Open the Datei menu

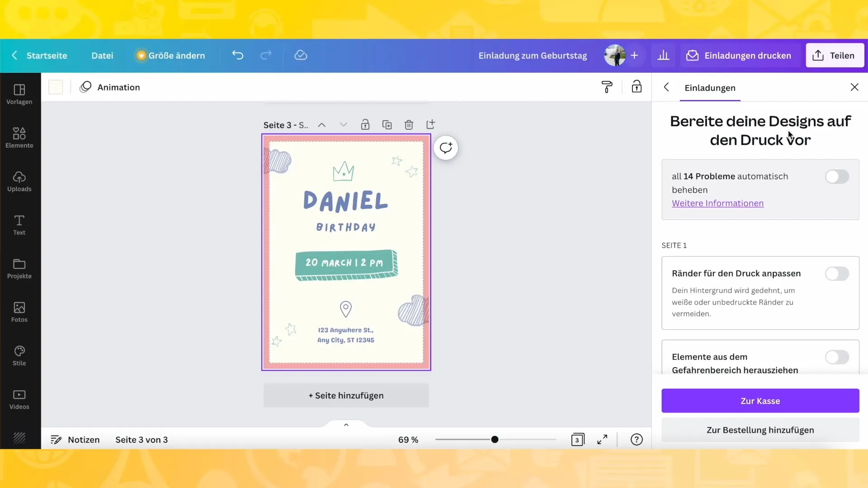102,55
